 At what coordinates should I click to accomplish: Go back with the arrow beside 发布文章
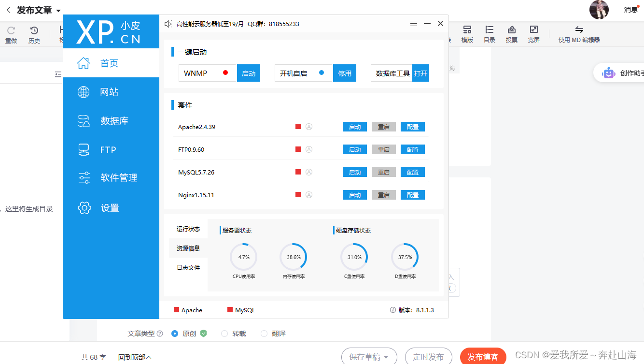(8, 10)
